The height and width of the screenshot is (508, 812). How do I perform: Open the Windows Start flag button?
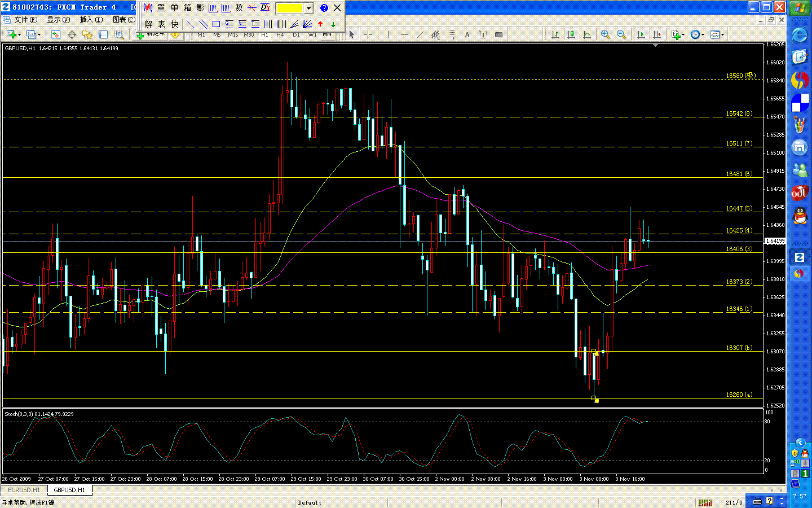tap(800, 8)
